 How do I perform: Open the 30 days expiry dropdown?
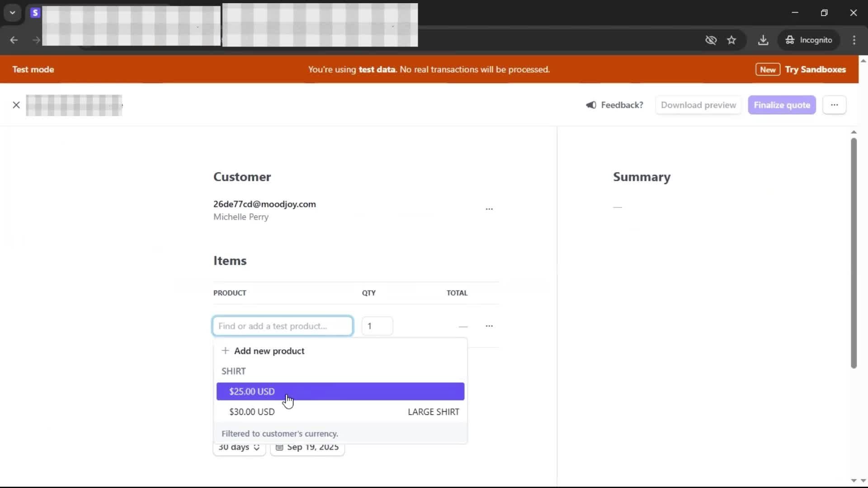pos(239,448)
